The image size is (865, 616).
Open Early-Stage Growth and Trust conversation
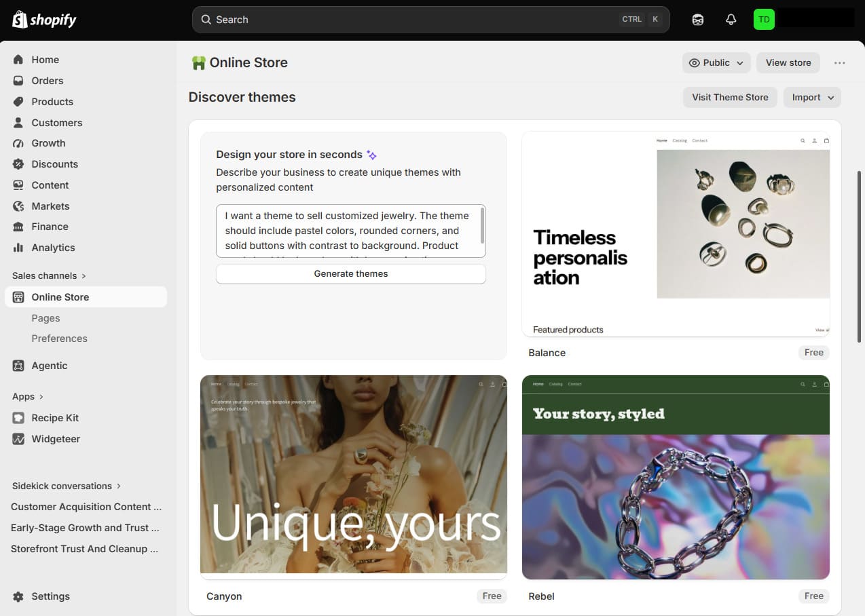(x=86, y=528)
